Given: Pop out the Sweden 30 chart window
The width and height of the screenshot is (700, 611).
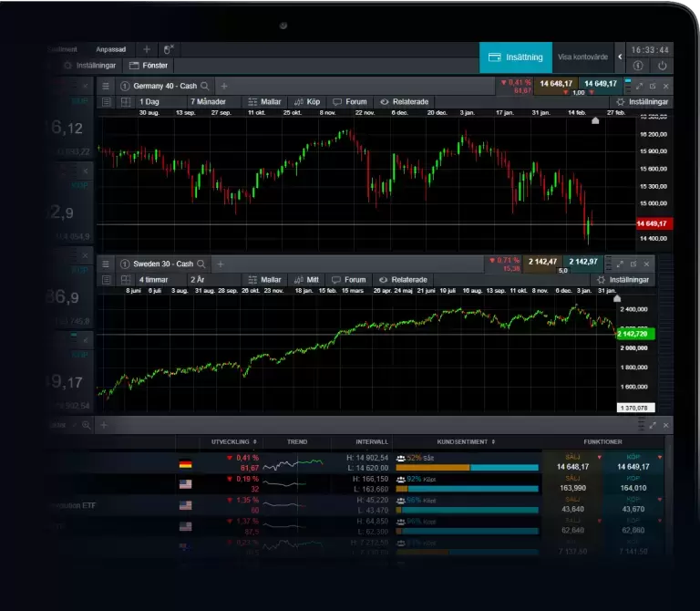Looking at the screenshot, I should pyautogui.click(x=633, y=264).
